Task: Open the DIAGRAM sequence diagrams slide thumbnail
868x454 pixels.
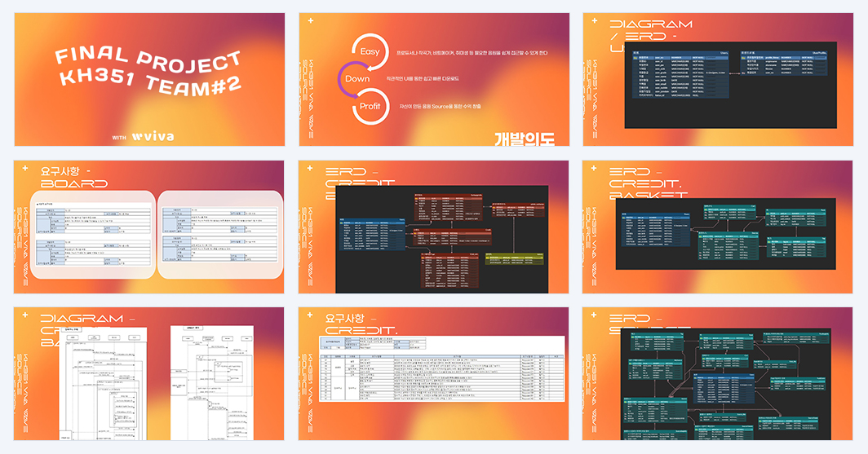Action: (x=149, y=374)
